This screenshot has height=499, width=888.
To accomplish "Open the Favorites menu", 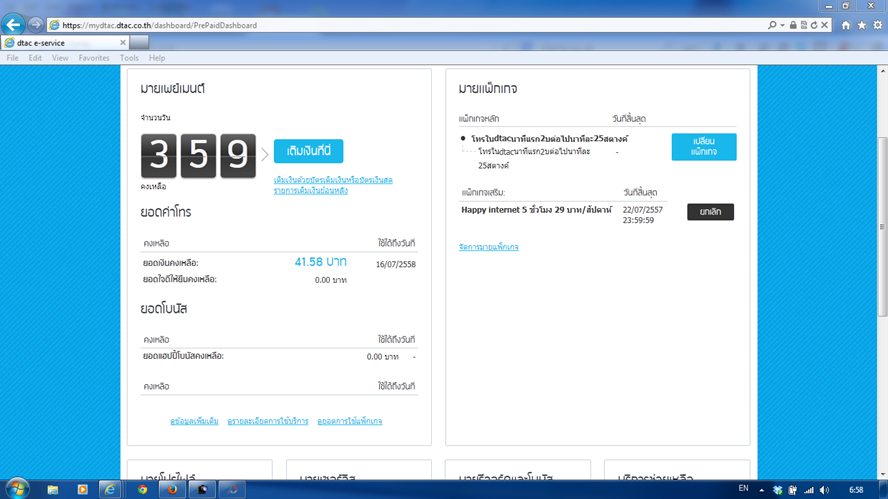I will coord(94,58).
